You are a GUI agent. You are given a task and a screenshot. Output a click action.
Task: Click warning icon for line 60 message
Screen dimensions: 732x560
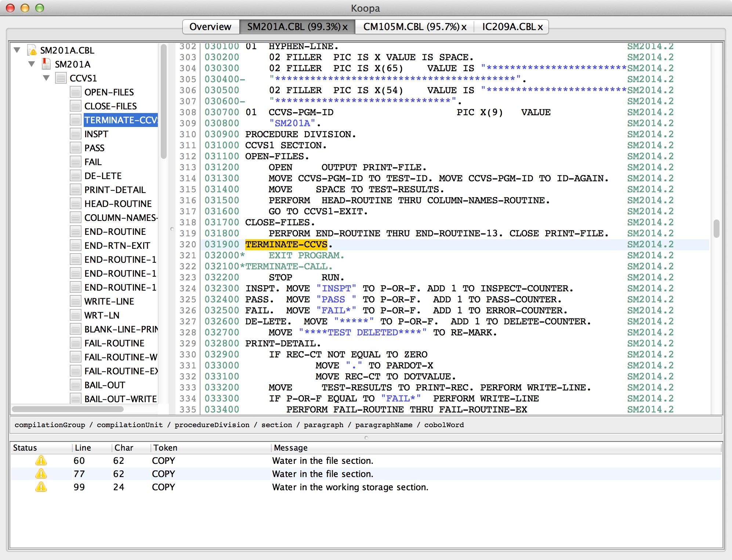coord(41,461)
